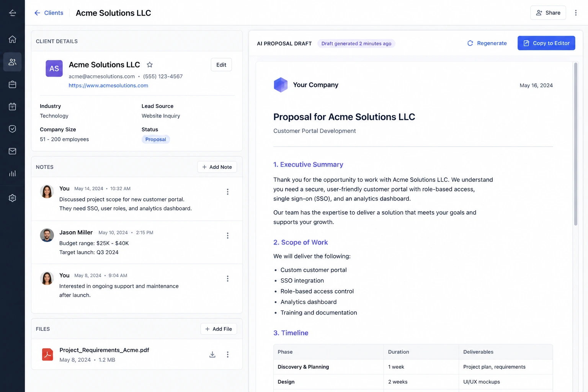588x392 pixels.
Task: Open the Settings gear sidebar icon
Action: (12, 198)
